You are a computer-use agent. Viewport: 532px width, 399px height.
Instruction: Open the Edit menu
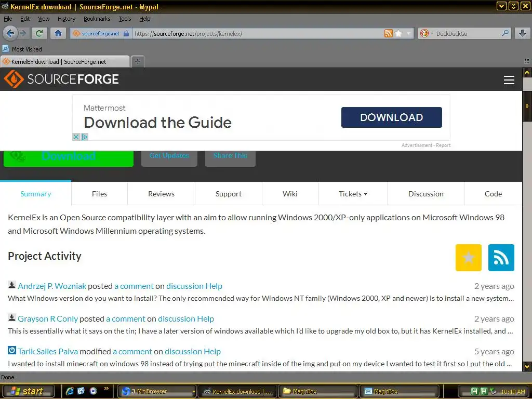pos(25,19)
